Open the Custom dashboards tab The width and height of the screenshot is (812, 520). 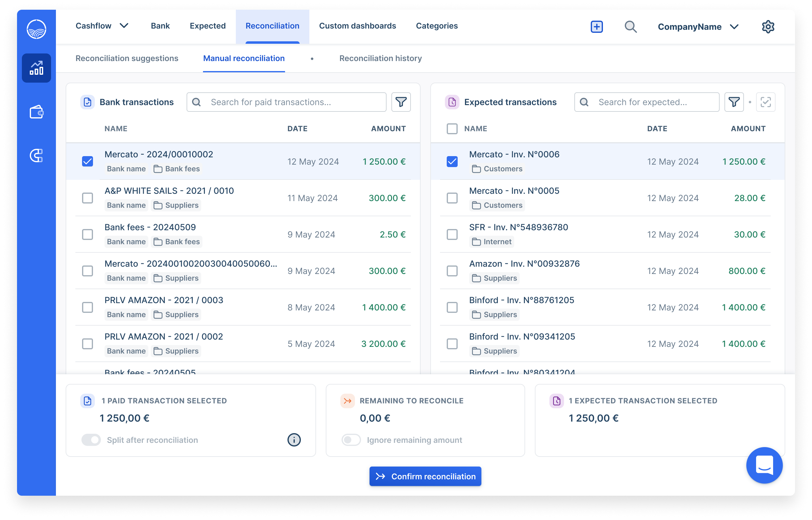click(357, 26)
